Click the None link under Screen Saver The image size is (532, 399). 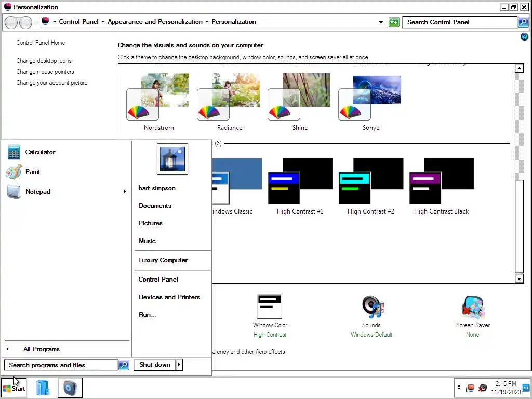[x=473, y=335]
